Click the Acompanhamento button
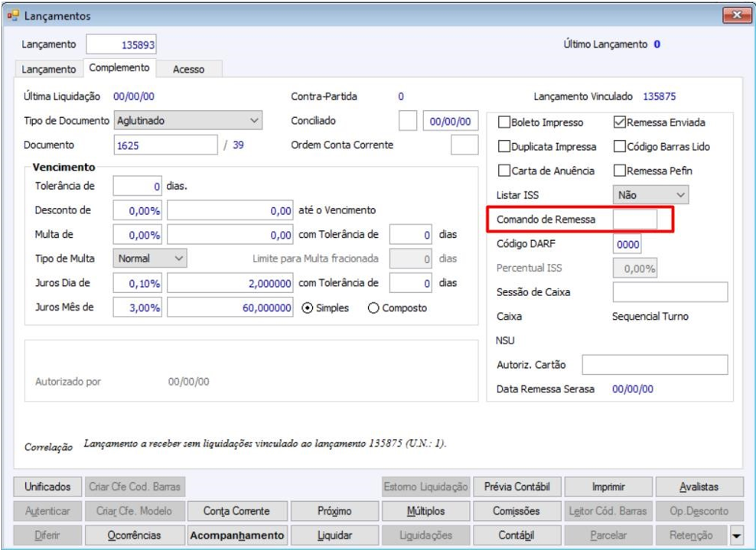The width and height of the screenshot is (756, 550). [237, 535]
